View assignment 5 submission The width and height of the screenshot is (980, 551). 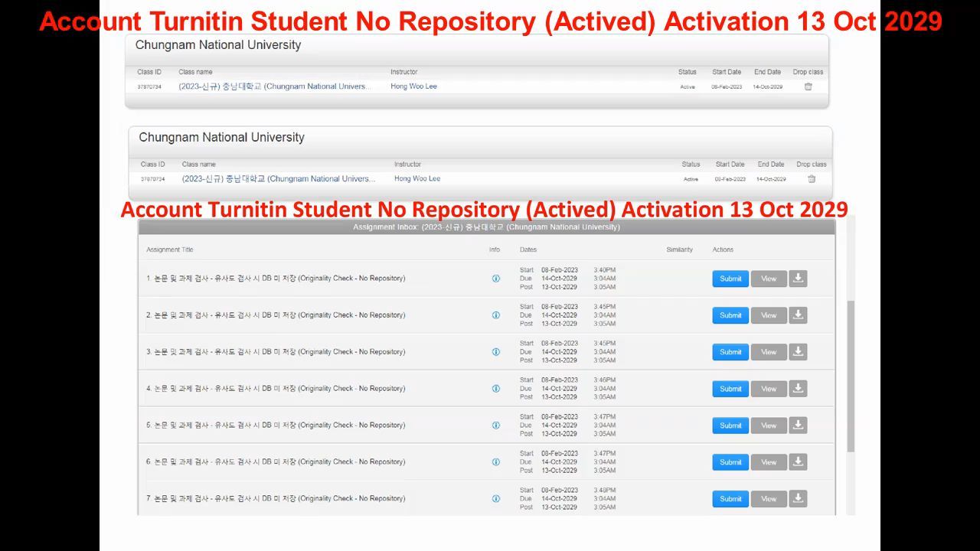(769, 425)
